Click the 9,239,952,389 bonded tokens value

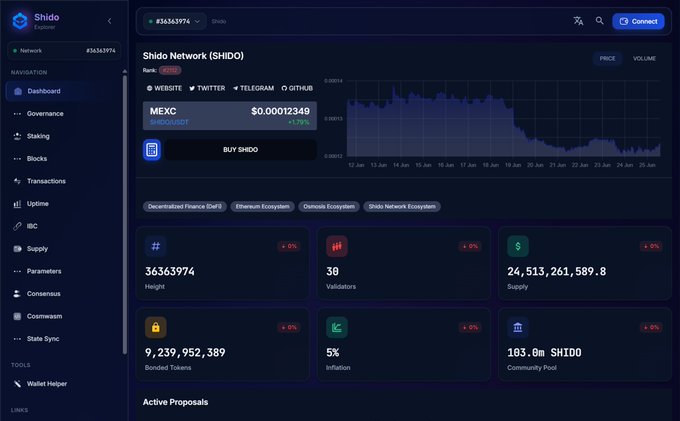[x=185, y=352]
